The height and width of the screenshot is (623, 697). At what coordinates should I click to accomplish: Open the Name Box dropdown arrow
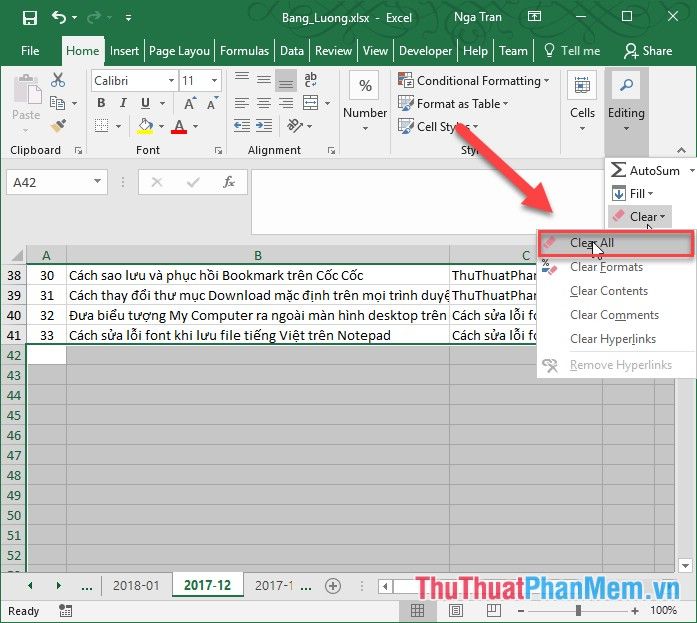97,182
